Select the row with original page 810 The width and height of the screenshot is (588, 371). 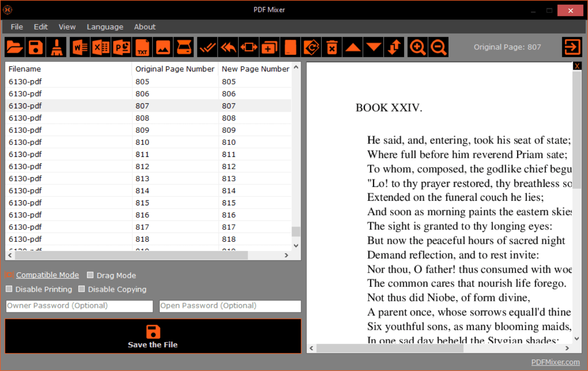coord(148,142)
